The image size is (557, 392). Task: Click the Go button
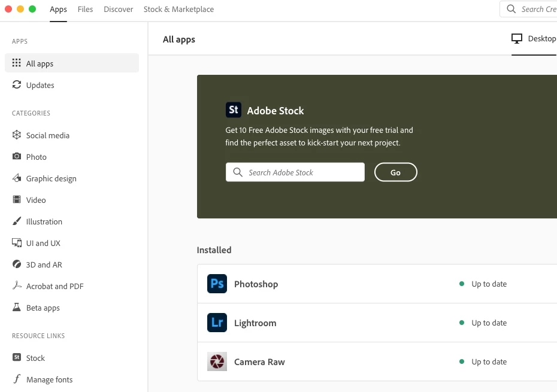click(x=396, y=172)
